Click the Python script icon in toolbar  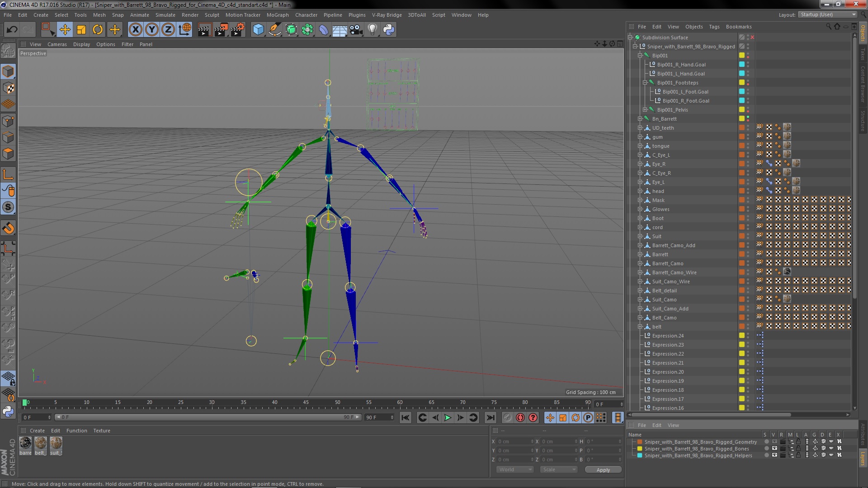click(389, 30)
